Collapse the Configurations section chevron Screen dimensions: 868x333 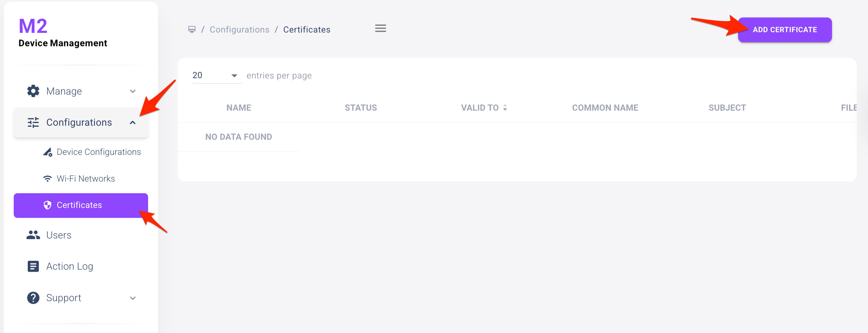(x=133, y=123)
